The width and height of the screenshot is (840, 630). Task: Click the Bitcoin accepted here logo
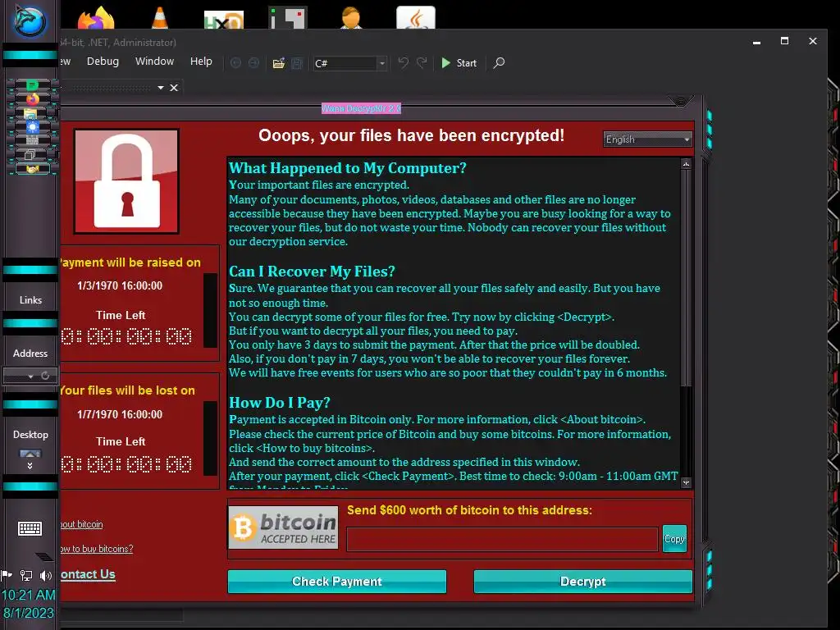[x=283, y=527]
